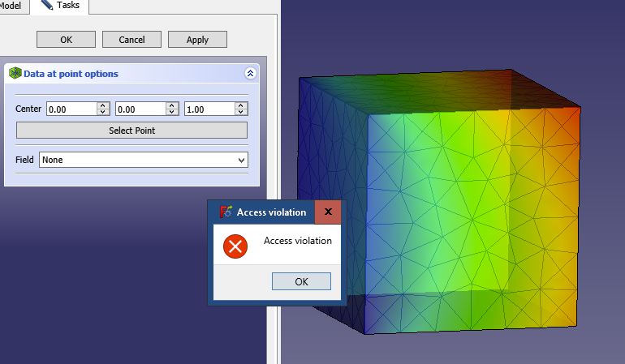This screenshot has height=364, width=625.
Task: Click the FreeCAD logo in the dialog title
Action: [226, 212]
